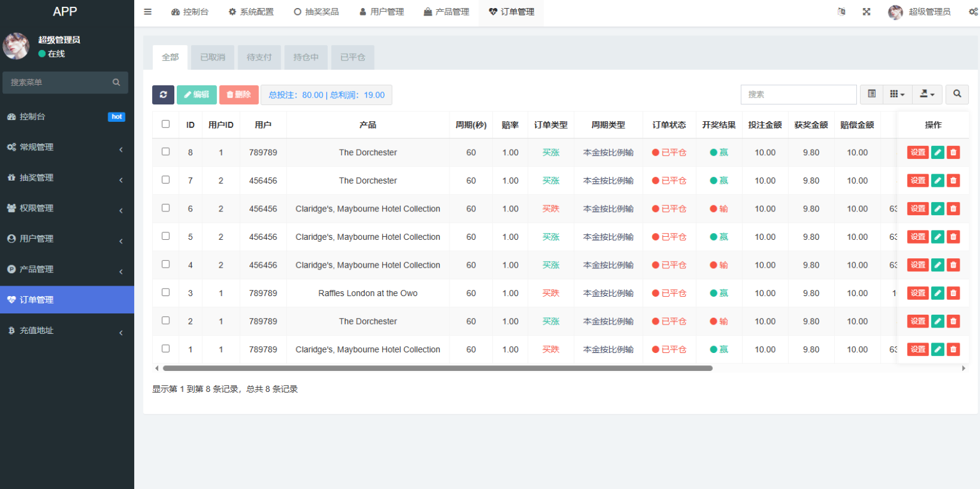Tick the checkbox for order ID 5
The image size is (980, 489).
(166, 236)
